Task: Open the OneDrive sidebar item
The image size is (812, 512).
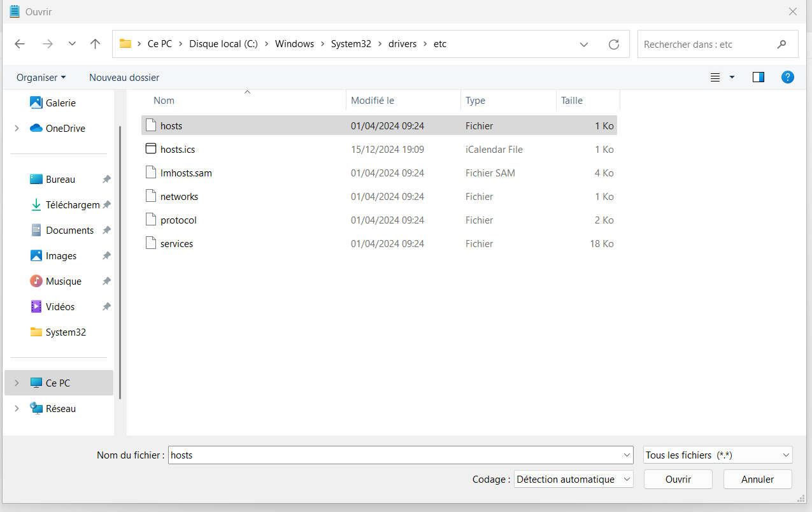Action: point(65,129)
